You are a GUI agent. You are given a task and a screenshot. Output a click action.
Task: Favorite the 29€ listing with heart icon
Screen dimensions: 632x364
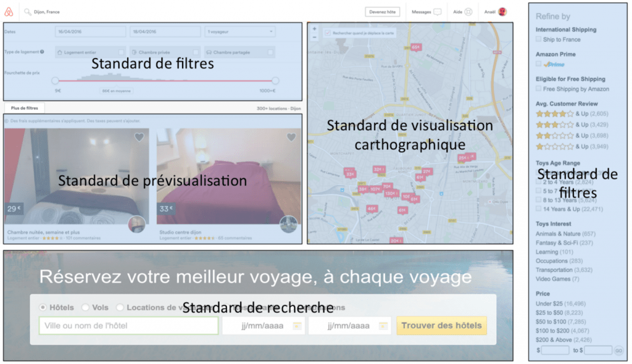[x=139, y=138]
